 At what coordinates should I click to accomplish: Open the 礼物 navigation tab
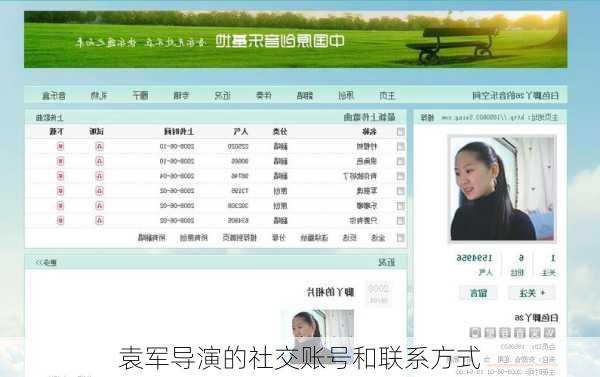pyautogui.click(x=99, y=95)
